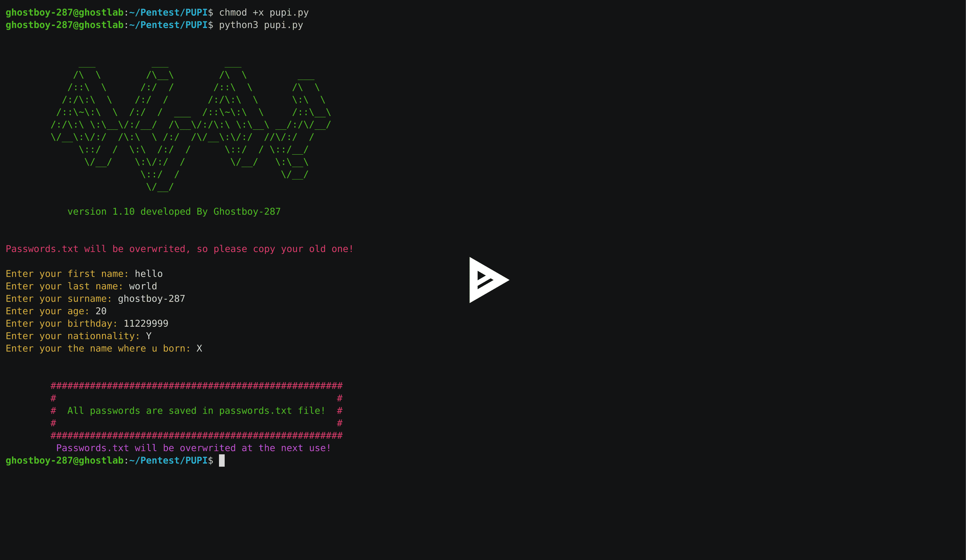966x560 pixels.
Task: Click the red 'Passwords.txt will be overwrited, so please copy' warning
Action: pyautogui.click(x=179, y=249)
